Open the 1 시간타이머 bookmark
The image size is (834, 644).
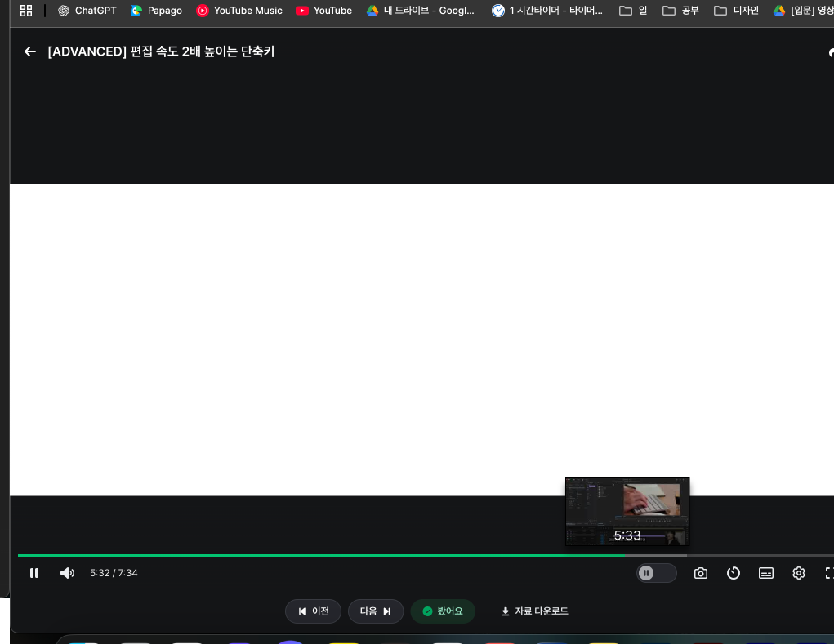click(547, 11)
